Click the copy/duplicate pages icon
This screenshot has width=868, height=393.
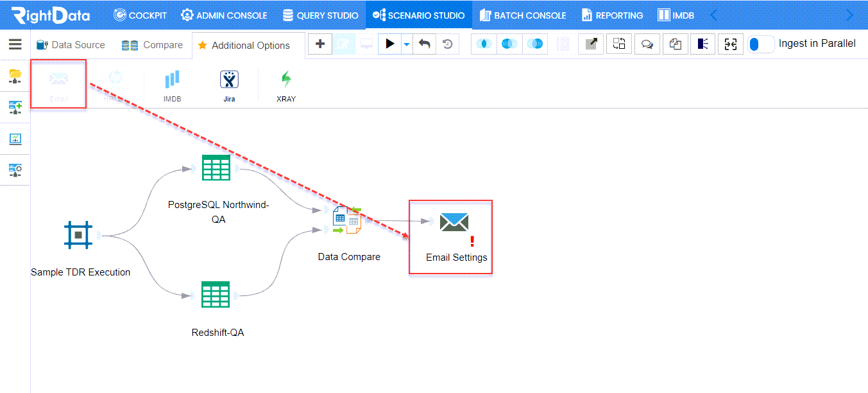(675, 44)
